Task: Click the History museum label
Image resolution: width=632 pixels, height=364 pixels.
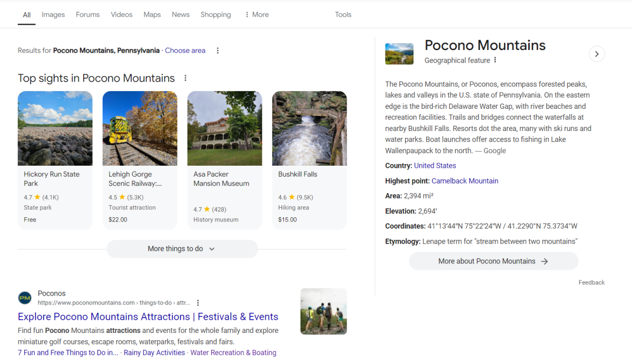Action: click(x=216, y=220)
